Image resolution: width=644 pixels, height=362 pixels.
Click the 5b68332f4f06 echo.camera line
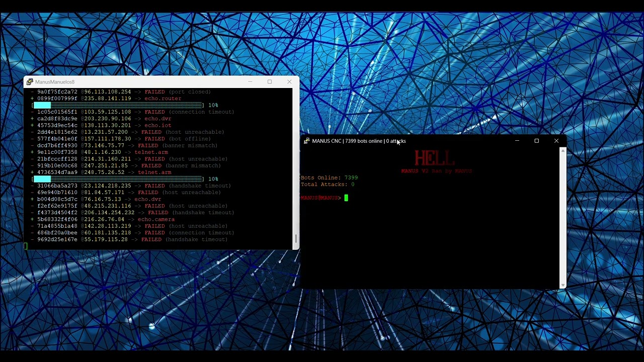103,219
